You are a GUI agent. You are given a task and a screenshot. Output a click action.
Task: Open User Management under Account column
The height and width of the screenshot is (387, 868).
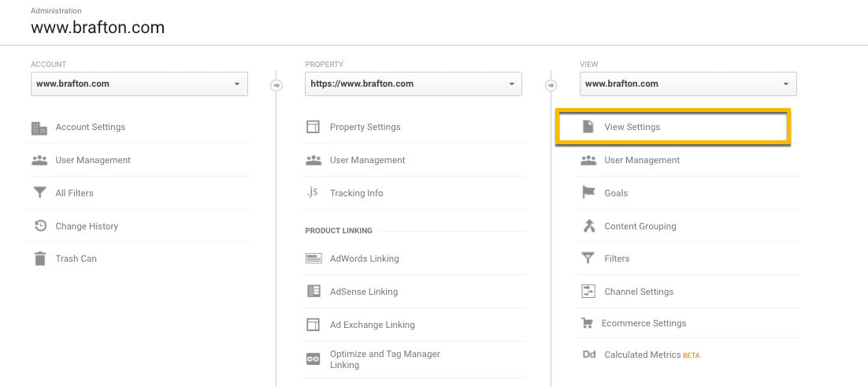pos(92,160)
